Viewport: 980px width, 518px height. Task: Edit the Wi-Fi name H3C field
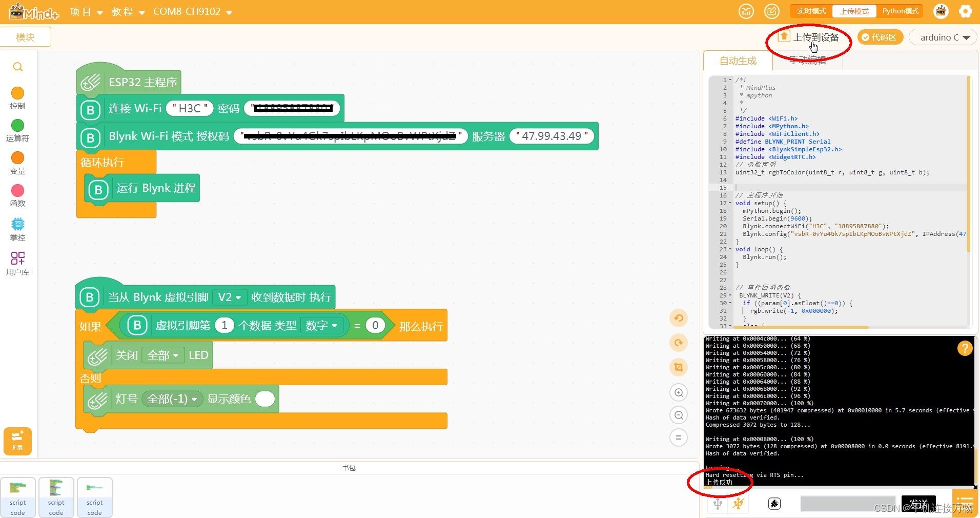pyautogui.click(x=190, y=108)
